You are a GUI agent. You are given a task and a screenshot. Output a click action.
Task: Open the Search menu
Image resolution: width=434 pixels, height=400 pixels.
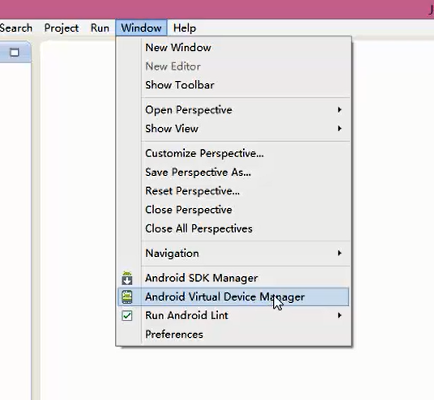click(x=16, y=28)
